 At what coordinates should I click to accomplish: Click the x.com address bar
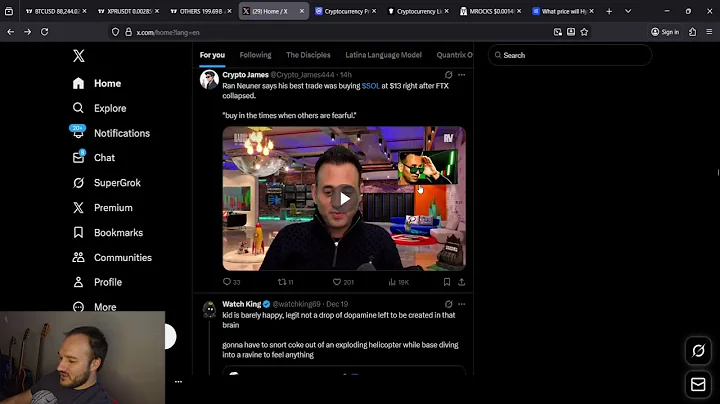340,32
